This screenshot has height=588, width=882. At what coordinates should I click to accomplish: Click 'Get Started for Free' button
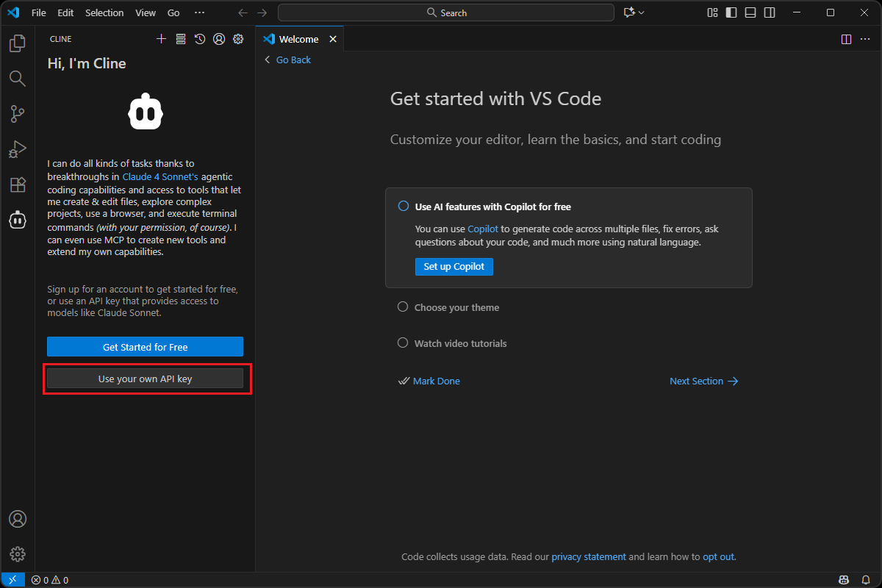point(145,347)
